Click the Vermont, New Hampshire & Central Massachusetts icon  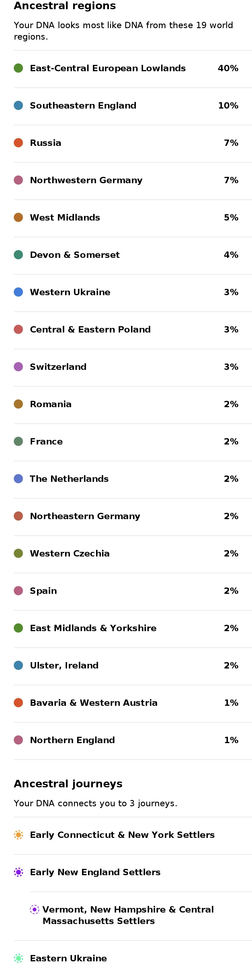pos(34,909)
